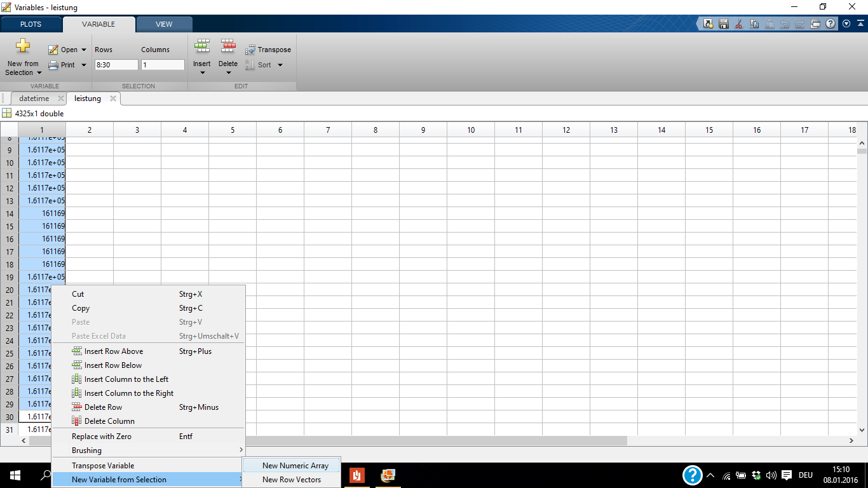This screenshot has height=488, width=868.
Task: Click the Save icon in quick access toolbar
Action: click(x=723, y=24)
